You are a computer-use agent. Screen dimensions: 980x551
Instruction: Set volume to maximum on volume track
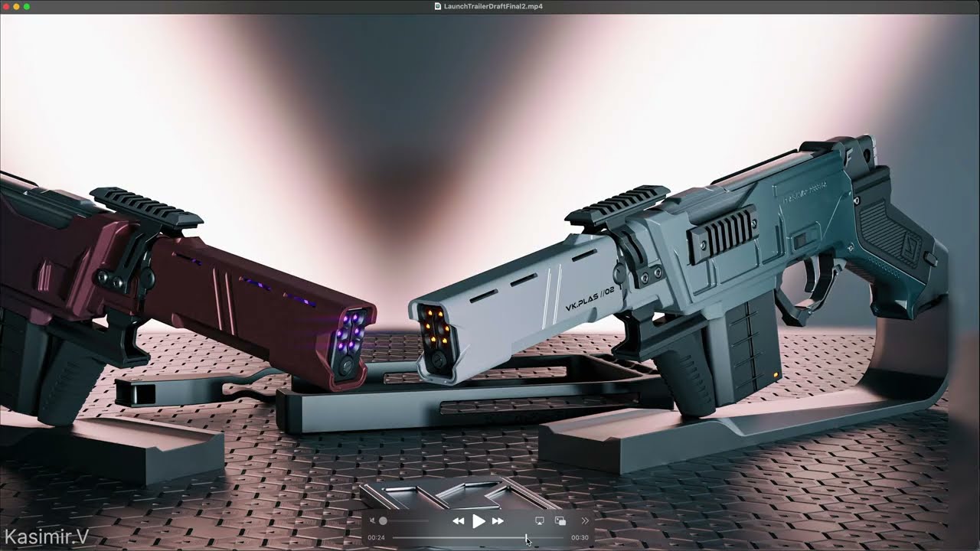coord(427,521)
